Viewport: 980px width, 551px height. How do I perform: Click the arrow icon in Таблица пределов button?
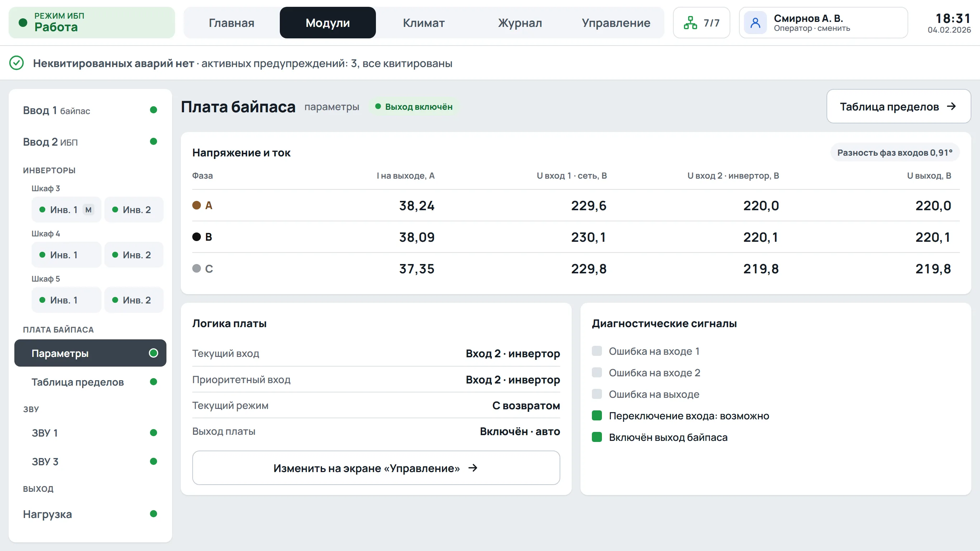pyautogui.click(x=951, y=106)
